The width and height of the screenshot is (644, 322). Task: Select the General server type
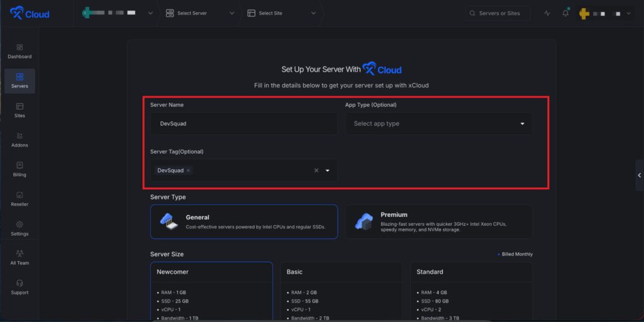pos(243,221)
